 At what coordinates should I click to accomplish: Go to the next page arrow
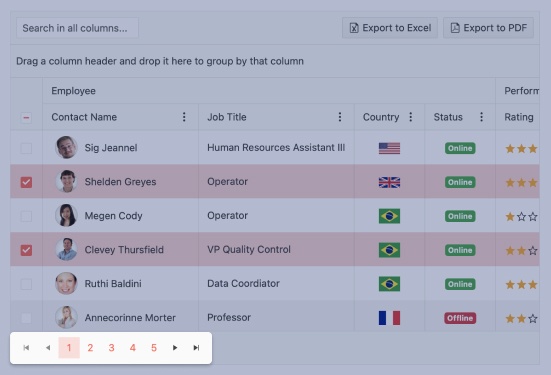(175, 348)
